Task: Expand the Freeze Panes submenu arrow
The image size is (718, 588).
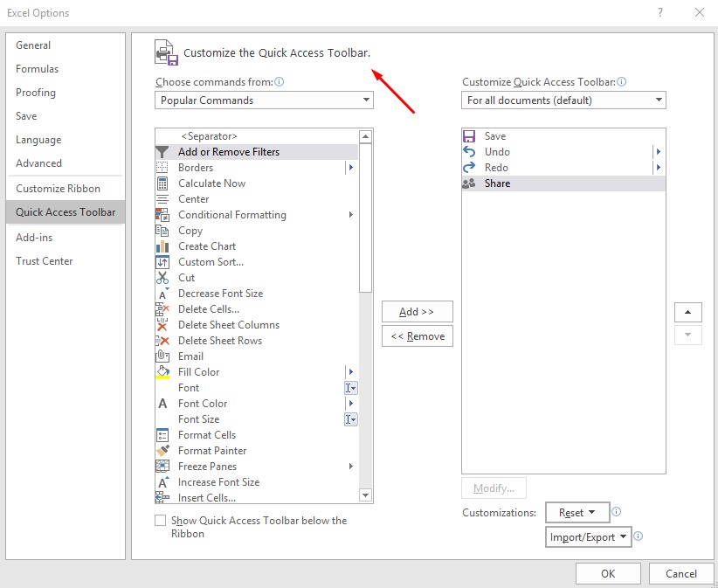Action: (351, 467)
